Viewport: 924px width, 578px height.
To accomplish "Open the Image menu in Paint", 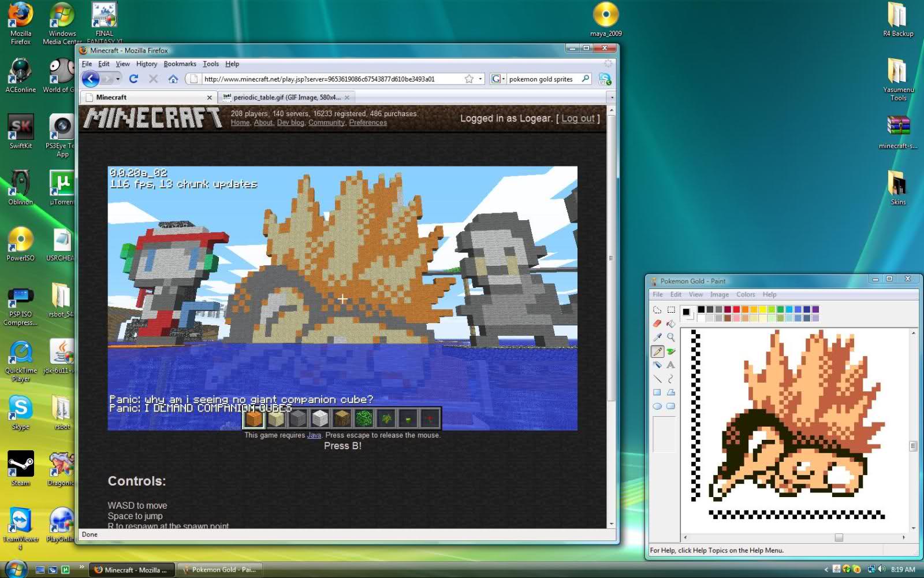I will [x=719, y=294].
